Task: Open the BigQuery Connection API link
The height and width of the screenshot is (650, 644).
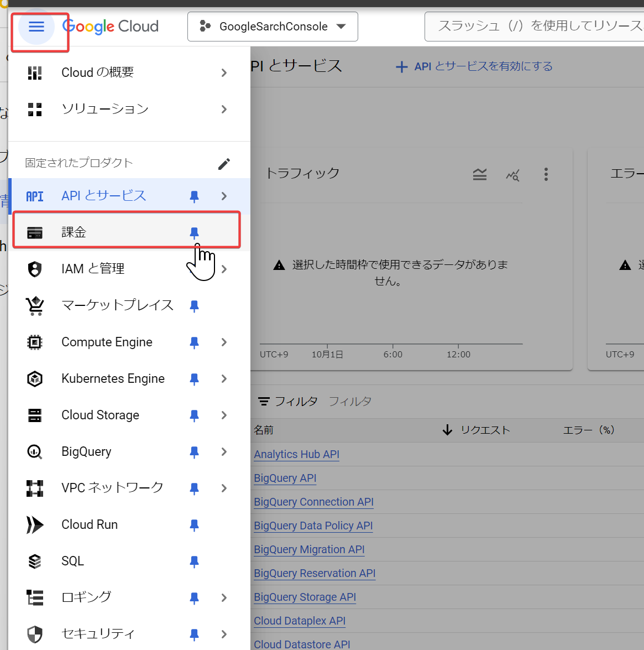Action: (313, 502)
